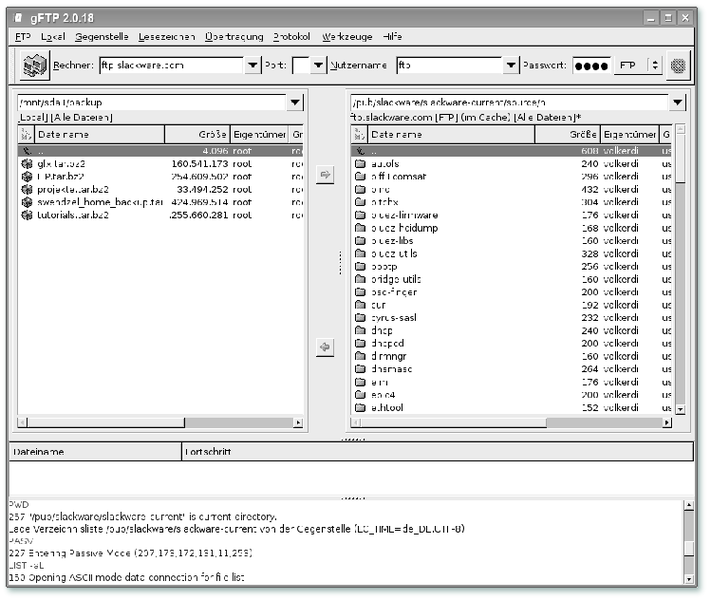This screenshot has width=711, height=600.
Task: Sort local files by Größe column header
Action: (196, 134)
